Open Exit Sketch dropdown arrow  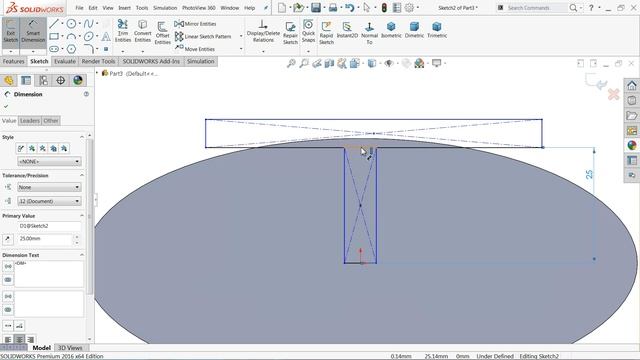point(11,51)
